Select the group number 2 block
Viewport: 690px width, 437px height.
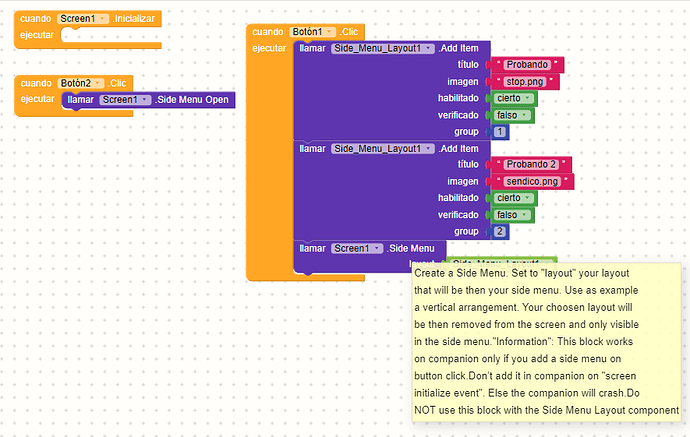pyautogui.click(x=500, y=232)
